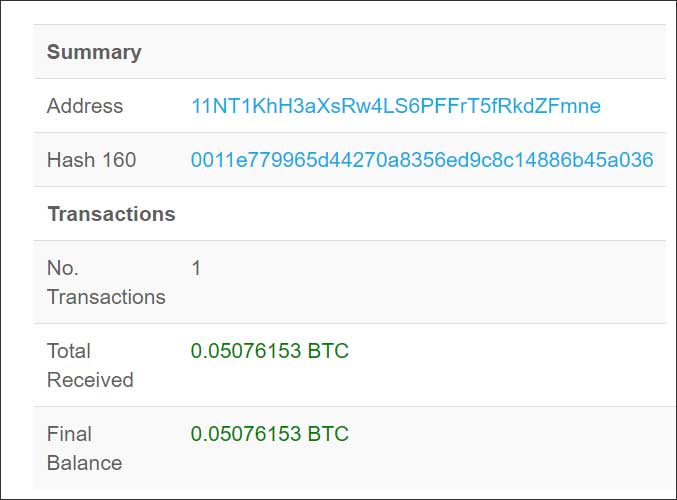The height and width of the screenshot is (500, 677).
Task: Click the bold Transactions section heading
Action: coord(111,214)
